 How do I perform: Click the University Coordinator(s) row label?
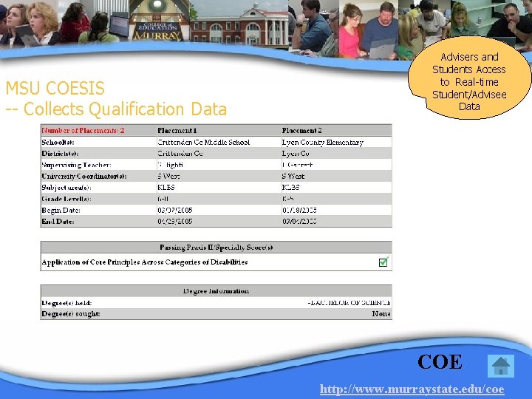(x=84, y=176)
